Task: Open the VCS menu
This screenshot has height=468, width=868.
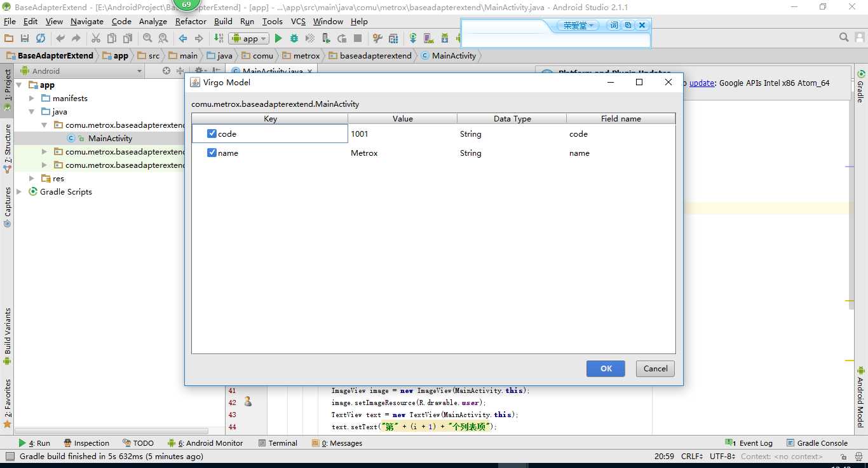Action: click(298, 21)
